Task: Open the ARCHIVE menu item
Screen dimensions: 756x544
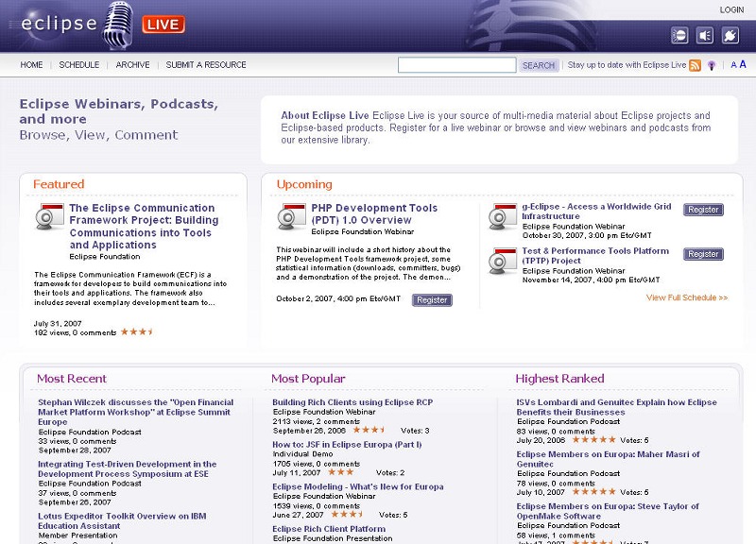Action: (132, 65)
